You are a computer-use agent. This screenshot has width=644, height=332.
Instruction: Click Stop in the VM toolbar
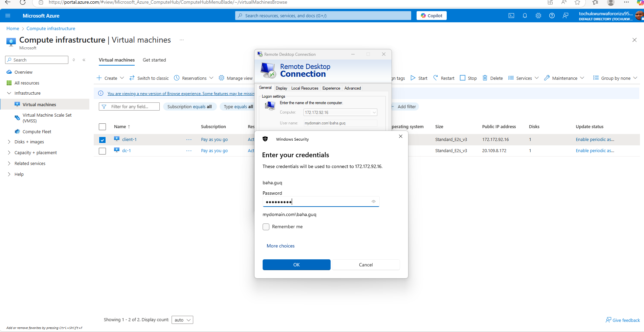pos(468,78)
